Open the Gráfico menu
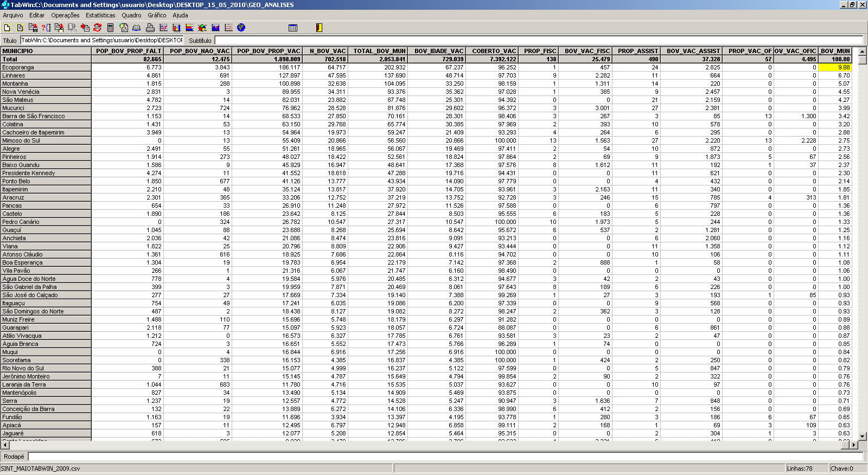 (157, 15)
